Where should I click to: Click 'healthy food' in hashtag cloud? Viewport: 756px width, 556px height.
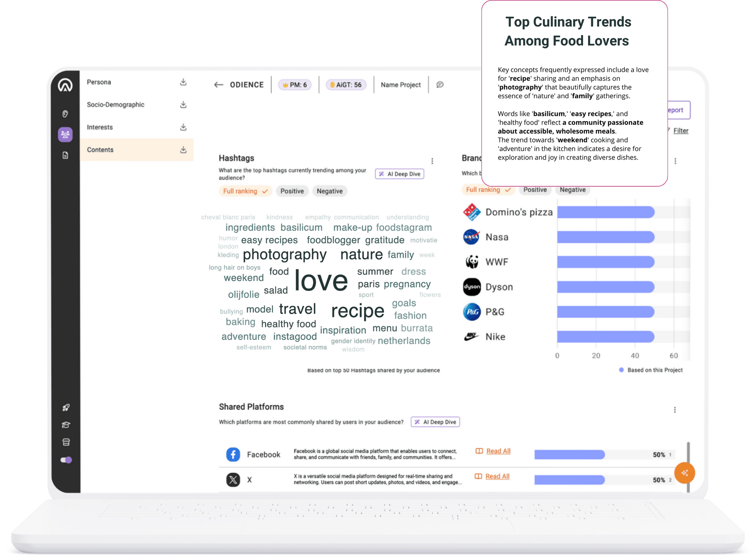coord(288,324)
